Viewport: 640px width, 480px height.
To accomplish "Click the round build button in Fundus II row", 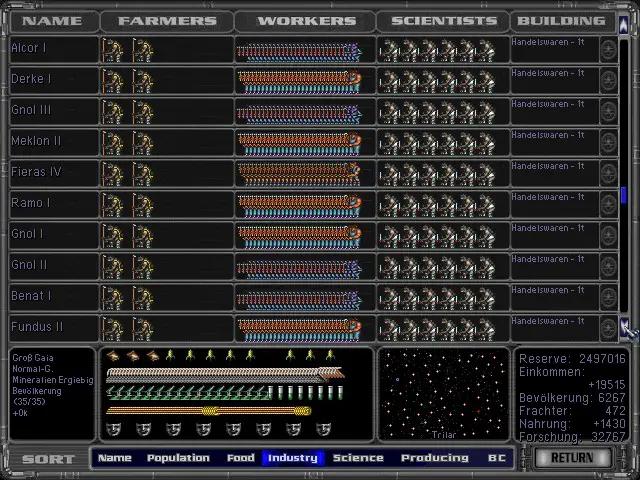I will tap(608, 329).
